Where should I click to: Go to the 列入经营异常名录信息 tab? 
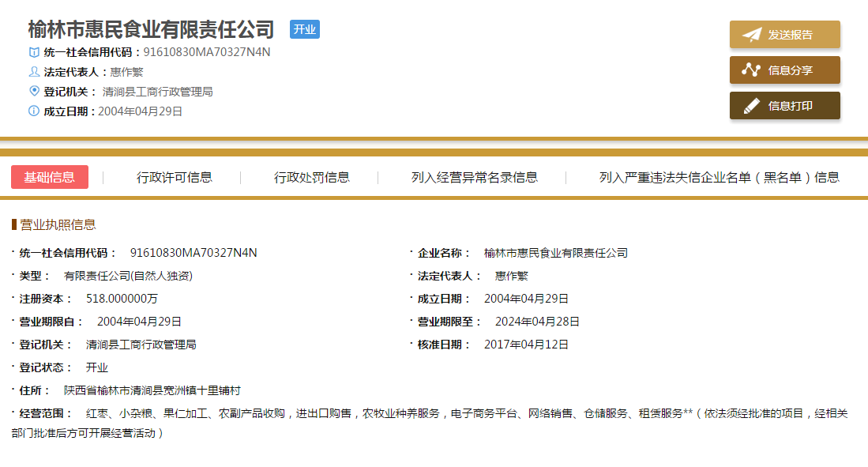click(x=475, y=177)
